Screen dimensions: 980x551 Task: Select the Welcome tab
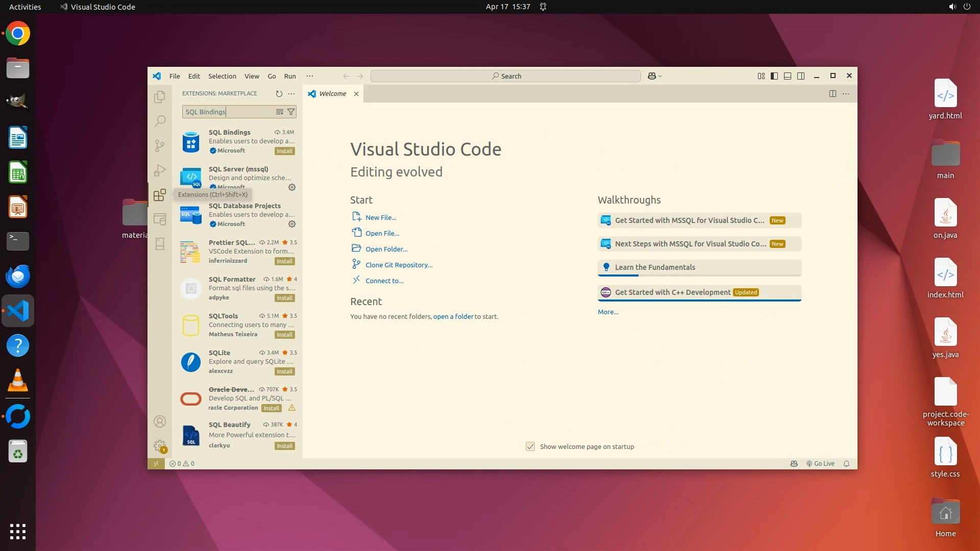(332, 93)
